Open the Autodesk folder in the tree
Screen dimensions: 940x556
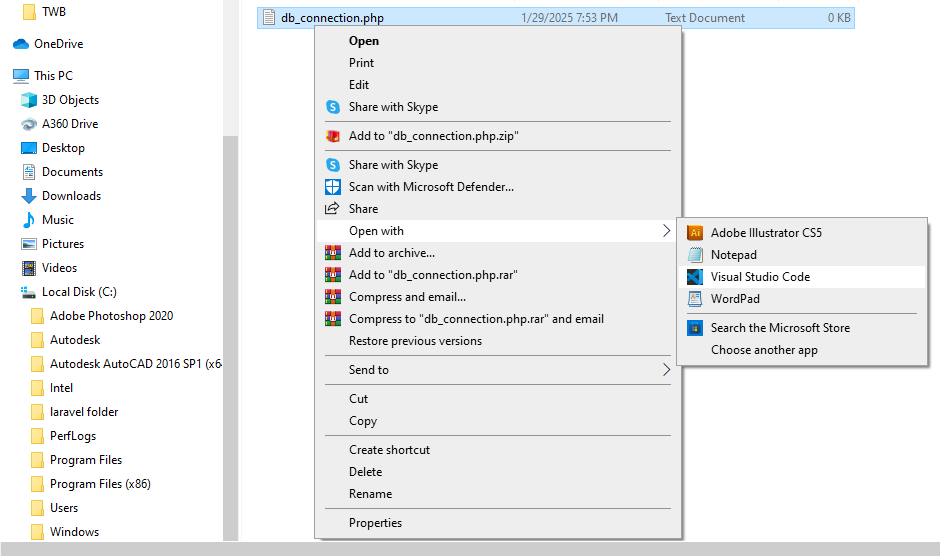75,340
